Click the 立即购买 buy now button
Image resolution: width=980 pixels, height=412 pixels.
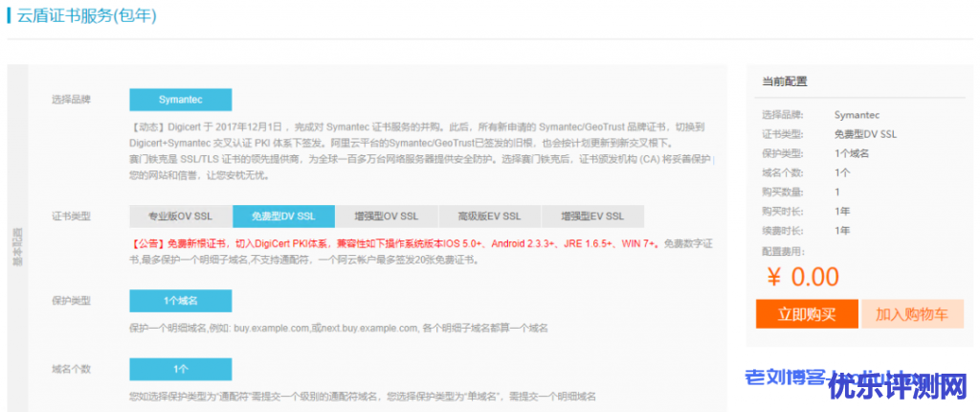click(807, 313)
